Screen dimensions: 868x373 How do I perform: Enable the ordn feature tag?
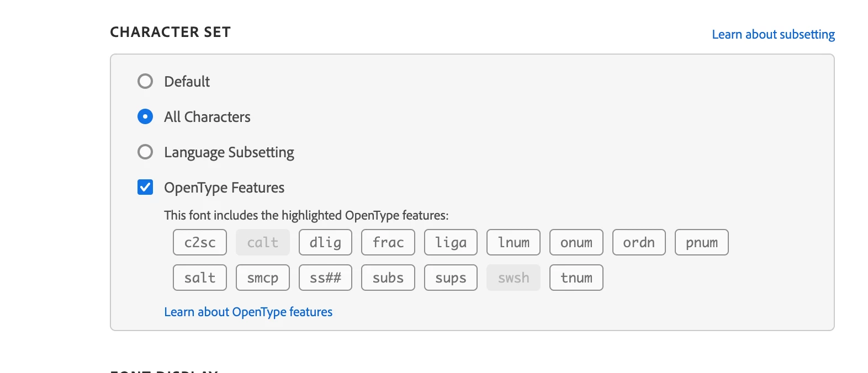[639, 242]
